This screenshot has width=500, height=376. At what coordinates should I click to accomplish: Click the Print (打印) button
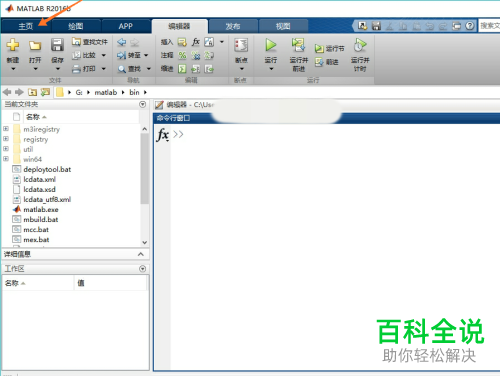[84, 69]
